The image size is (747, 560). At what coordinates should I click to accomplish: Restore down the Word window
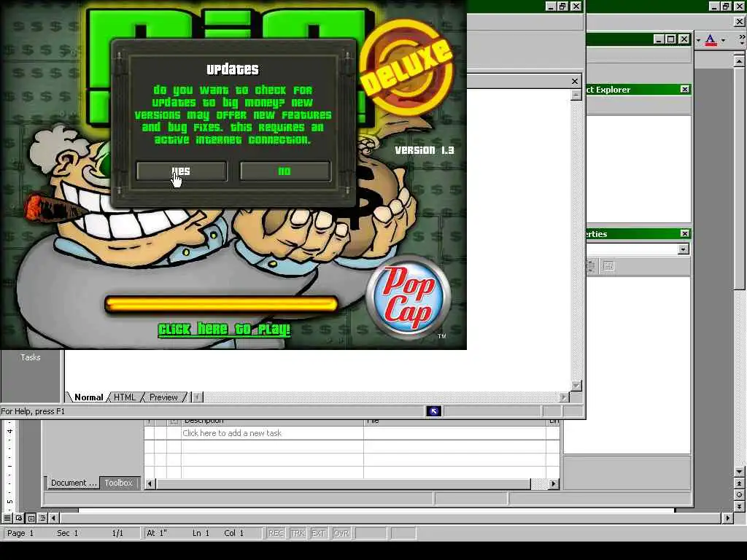(x=726, y=6)
